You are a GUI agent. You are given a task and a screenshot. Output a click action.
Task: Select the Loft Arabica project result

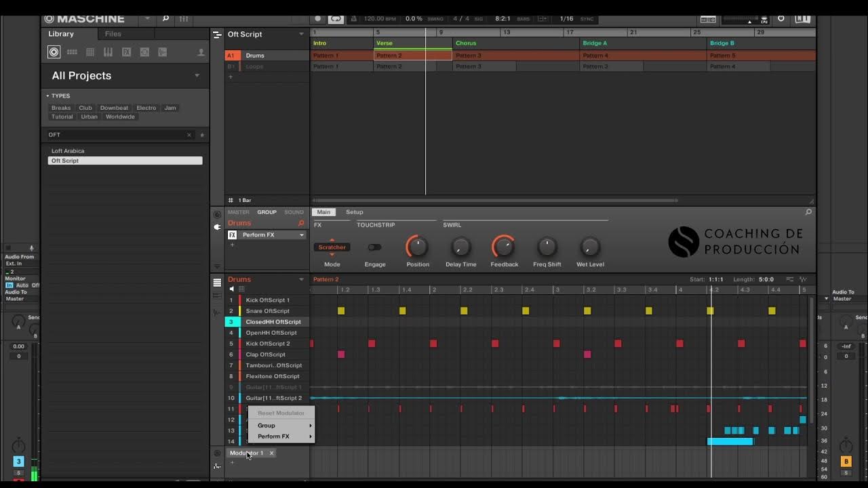click(x=125, y=151)
